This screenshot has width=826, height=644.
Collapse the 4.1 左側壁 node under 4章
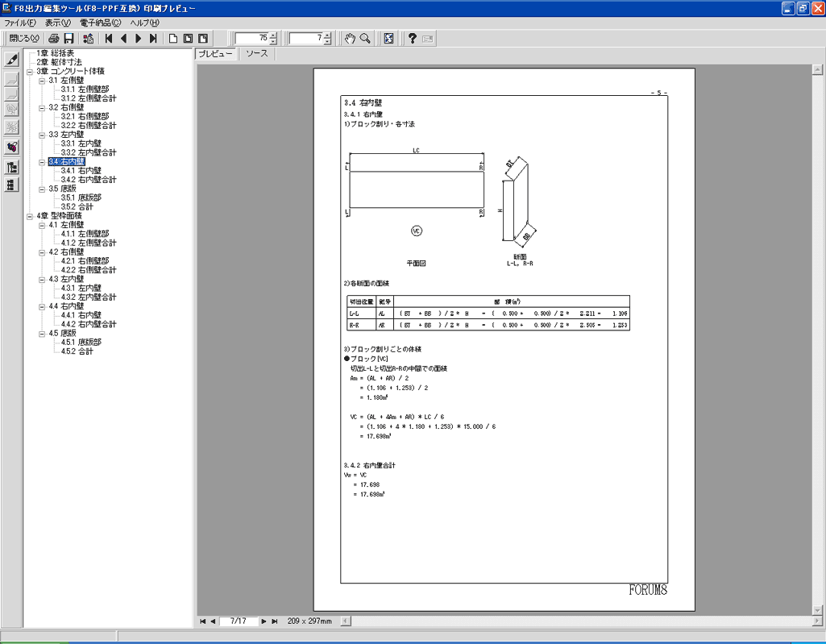42,225
